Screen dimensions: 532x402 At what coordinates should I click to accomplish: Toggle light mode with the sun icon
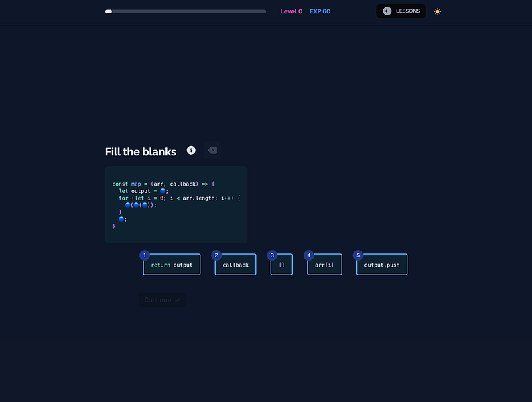438,11
